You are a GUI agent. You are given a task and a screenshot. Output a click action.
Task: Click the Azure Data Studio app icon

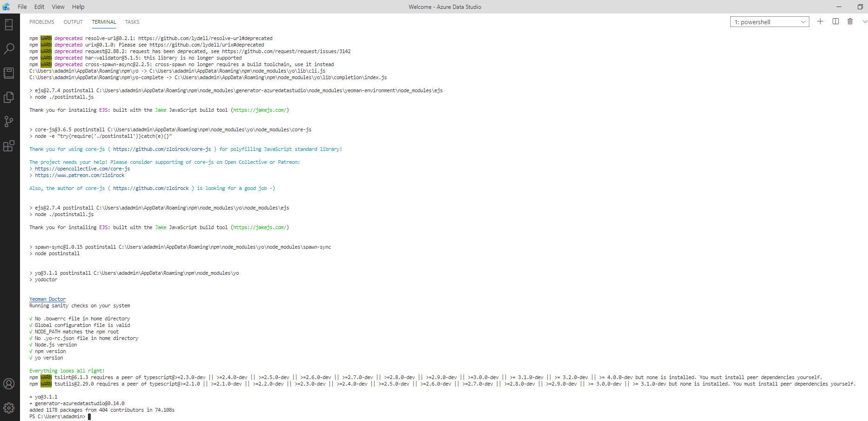tap(6, 7)
